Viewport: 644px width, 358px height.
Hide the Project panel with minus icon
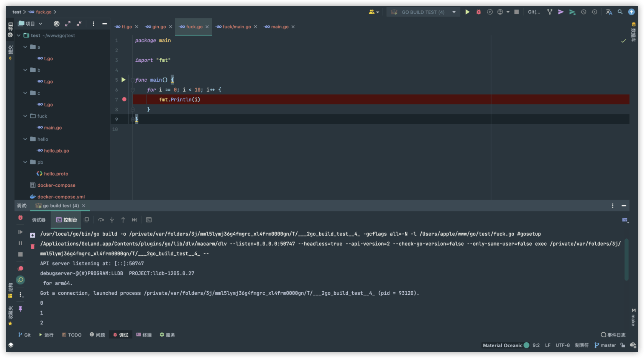(x=104, y=24)
